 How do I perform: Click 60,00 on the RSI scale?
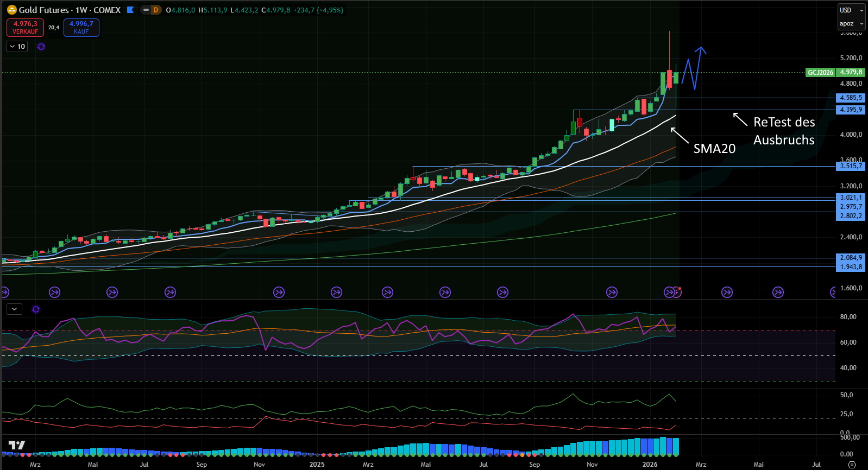coord(848,342)
